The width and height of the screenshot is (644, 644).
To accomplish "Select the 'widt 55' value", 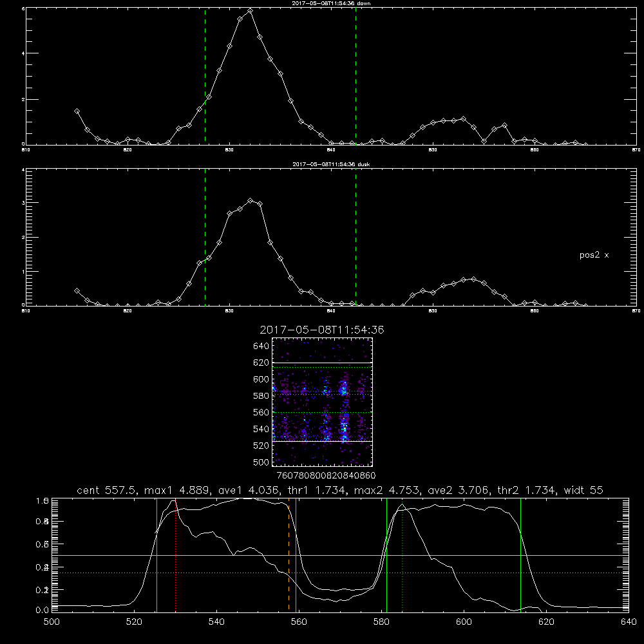I will tap(583, 490).
